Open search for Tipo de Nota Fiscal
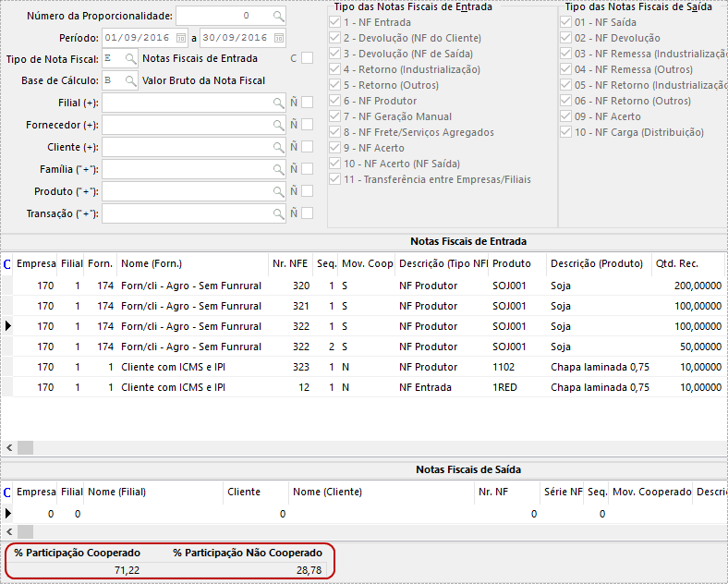This screenshot has height=584, width=728. click(x=131, y=59)
